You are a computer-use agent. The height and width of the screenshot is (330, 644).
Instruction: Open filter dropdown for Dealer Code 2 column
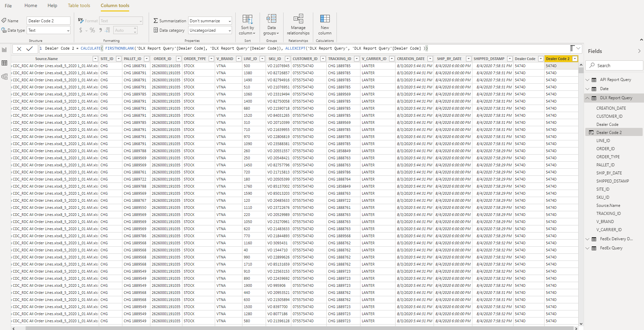click(x=575, y=59)
